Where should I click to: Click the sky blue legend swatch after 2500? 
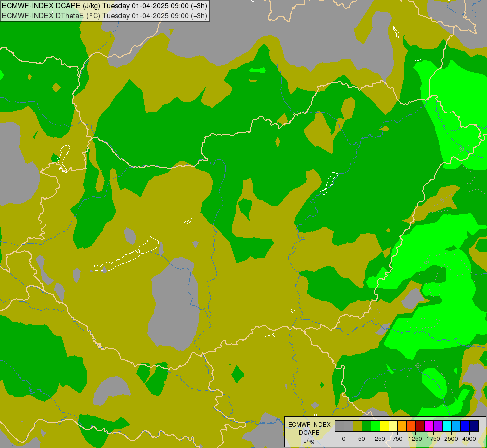456,426
